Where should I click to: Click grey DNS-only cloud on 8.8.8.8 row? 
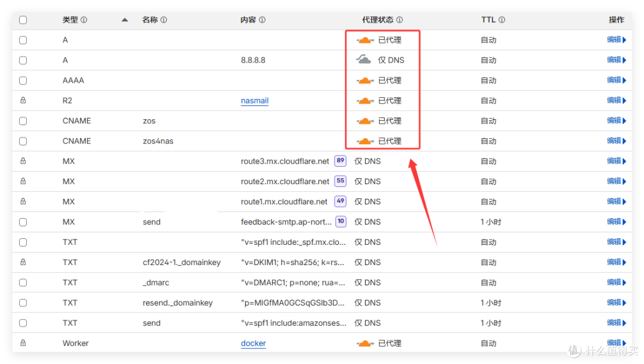point(364,60)
